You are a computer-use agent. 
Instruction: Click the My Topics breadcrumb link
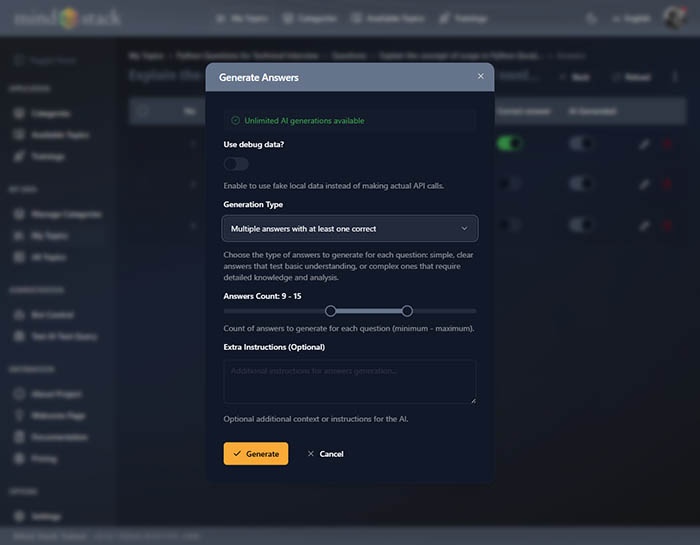pos(146,56)
